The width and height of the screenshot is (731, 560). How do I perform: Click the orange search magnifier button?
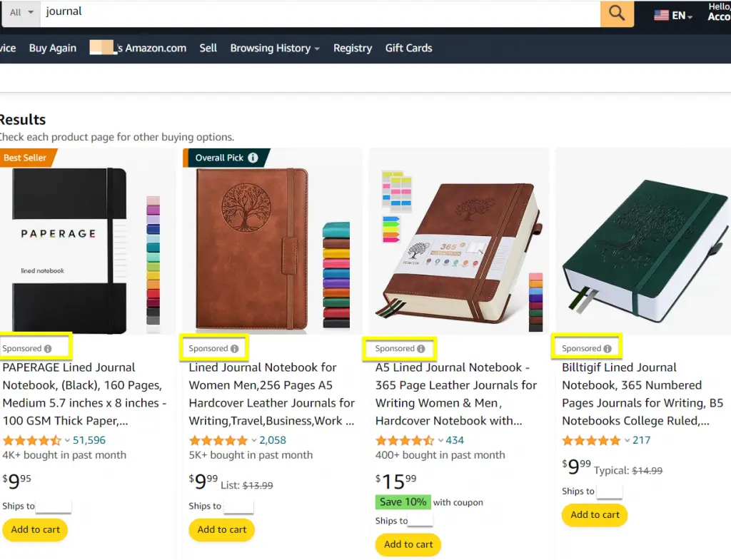[616, 13]
